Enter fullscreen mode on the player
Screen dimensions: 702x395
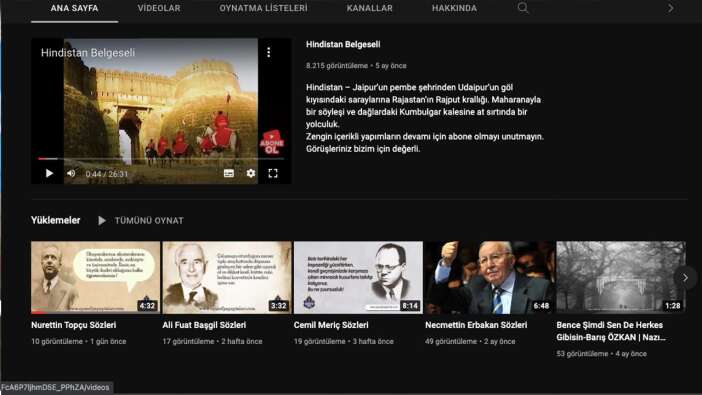tap(273, 173)
